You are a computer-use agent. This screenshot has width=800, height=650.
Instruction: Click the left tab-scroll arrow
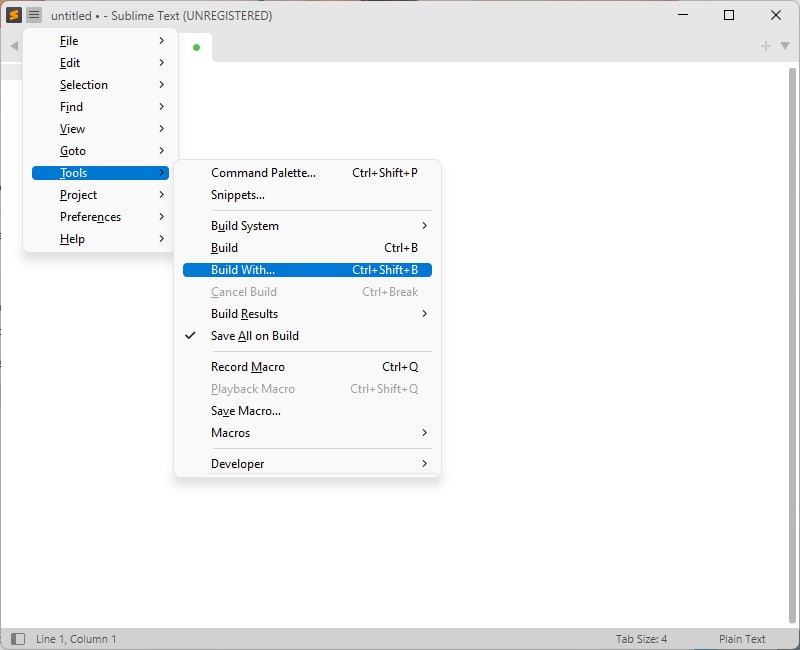point(14,46)
